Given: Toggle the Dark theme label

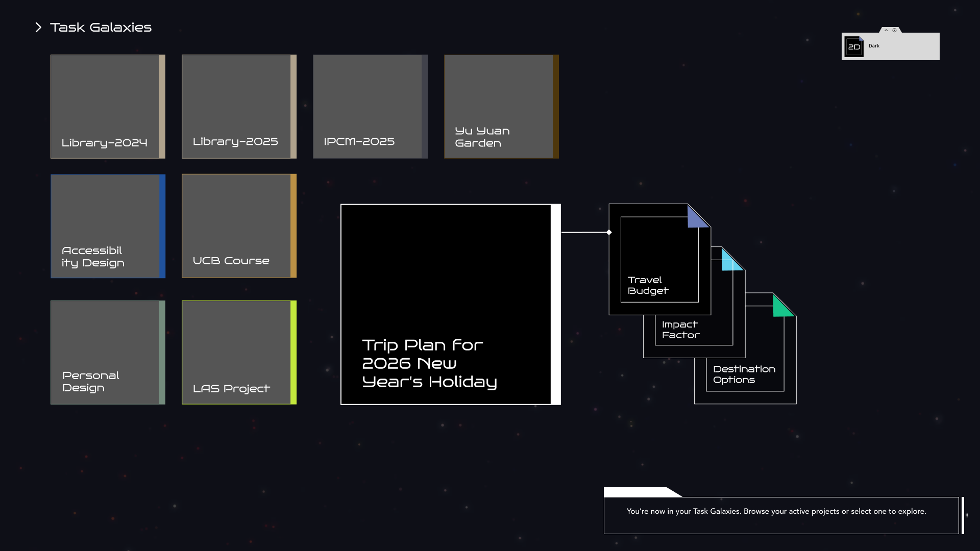Looking at the screenshot, I should click(874, 46).
